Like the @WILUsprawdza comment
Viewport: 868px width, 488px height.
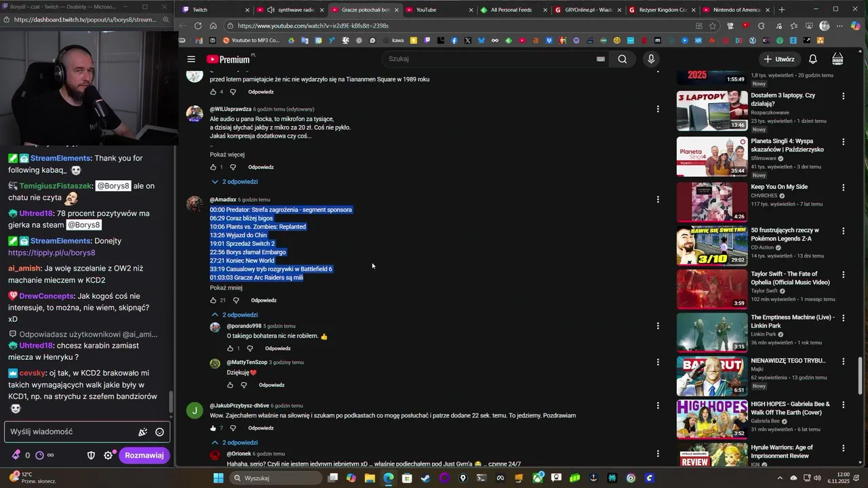[x=213, y=167]
